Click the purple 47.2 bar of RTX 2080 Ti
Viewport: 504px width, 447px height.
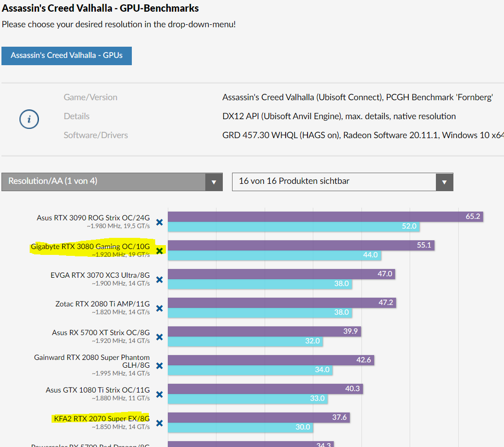tap(282, 303)
